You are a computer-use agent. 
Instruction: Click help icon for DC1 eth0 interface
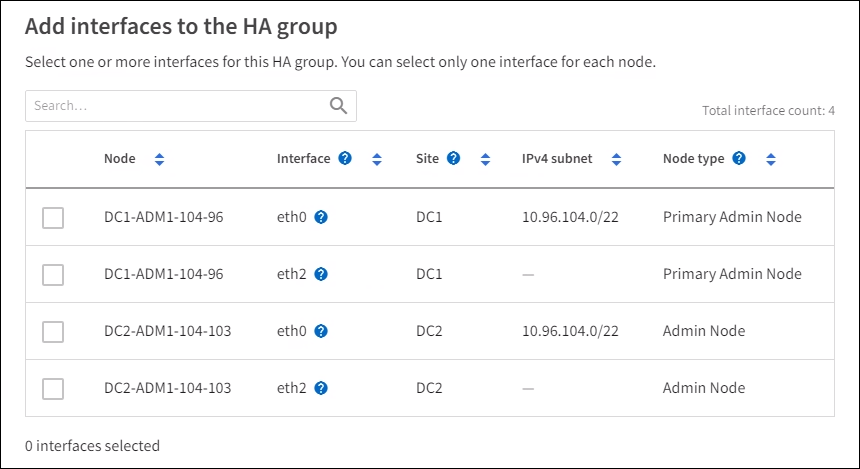pyautogui.click(x=321, y=217)
